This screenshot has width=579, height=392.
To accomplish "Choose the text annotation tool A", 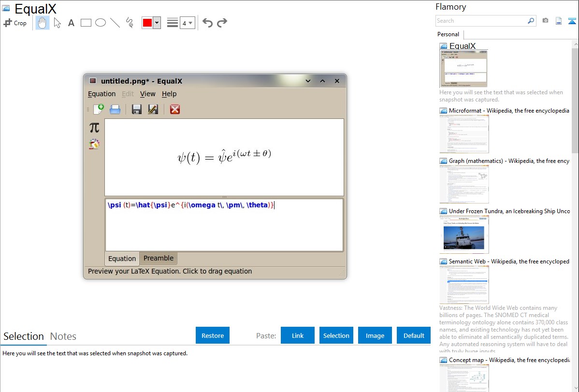I will pyautogui.click(x=71, y=23).
